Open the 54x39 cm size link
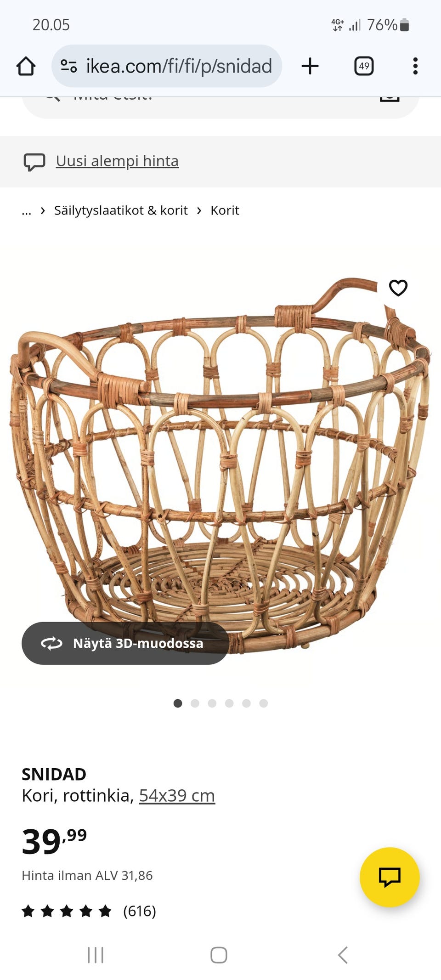This screenshot has height=980, width=441. coord(177,796)
